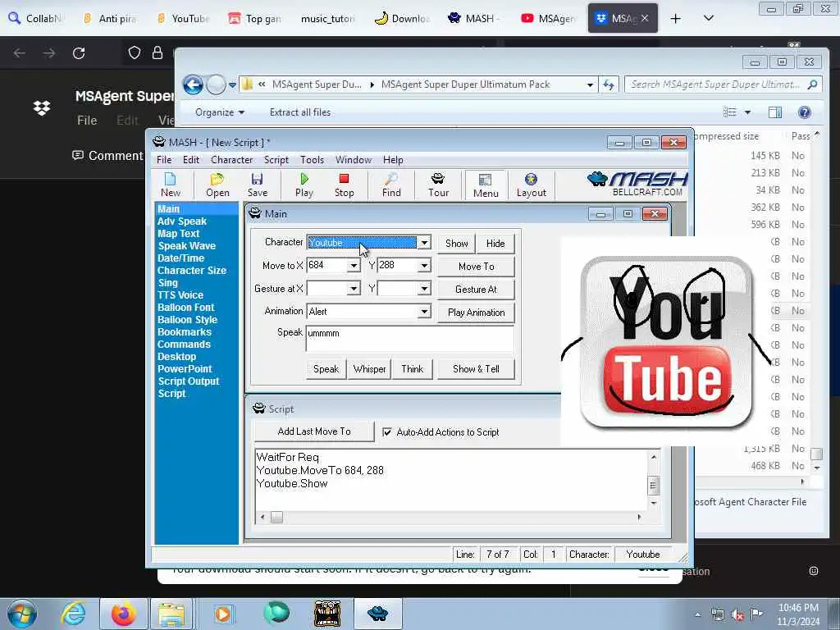Click the Speak text field containing ummmm

point(410,338)
